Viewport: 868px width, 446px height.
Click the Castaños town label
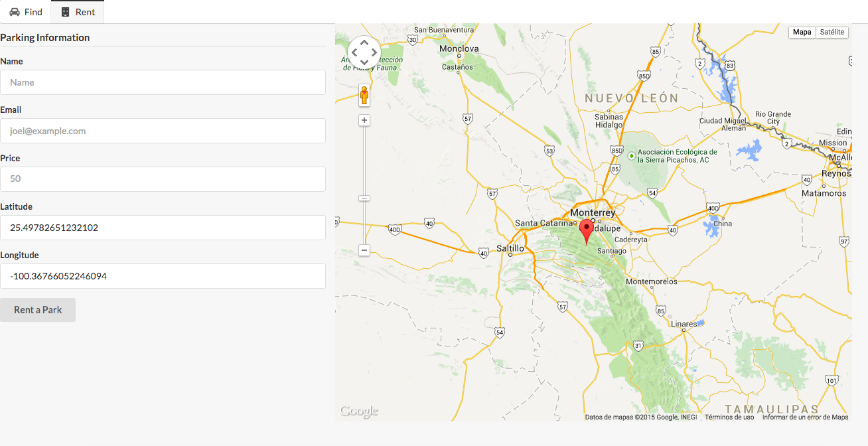click(458, 66)
